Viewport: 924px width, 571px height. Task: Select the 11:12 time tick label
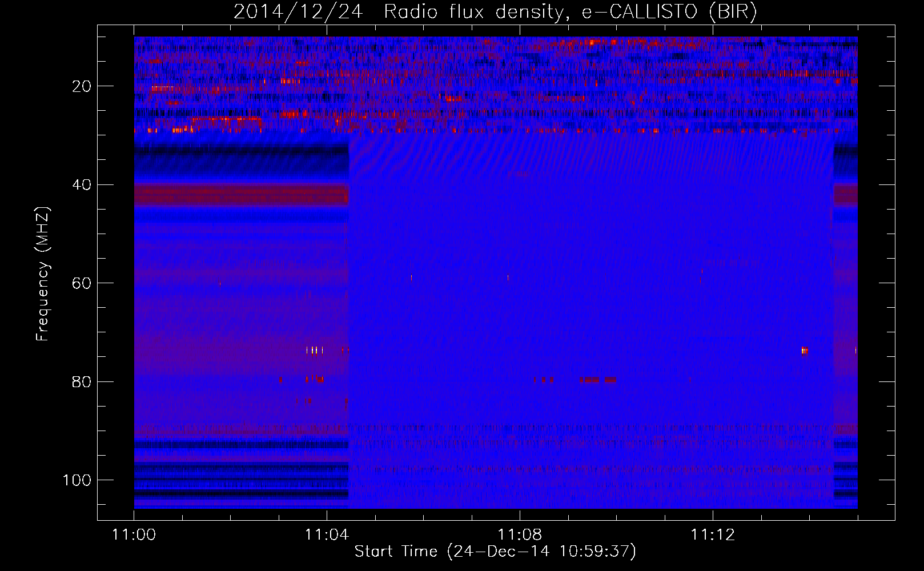713,535
